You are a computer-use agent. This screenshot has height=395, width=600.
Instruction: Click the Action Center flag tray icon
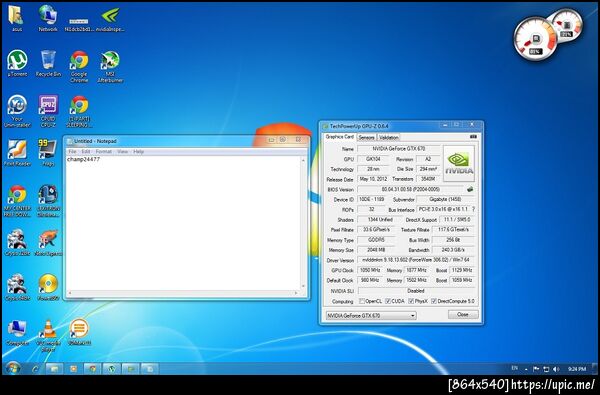click(x=536, y=369)
